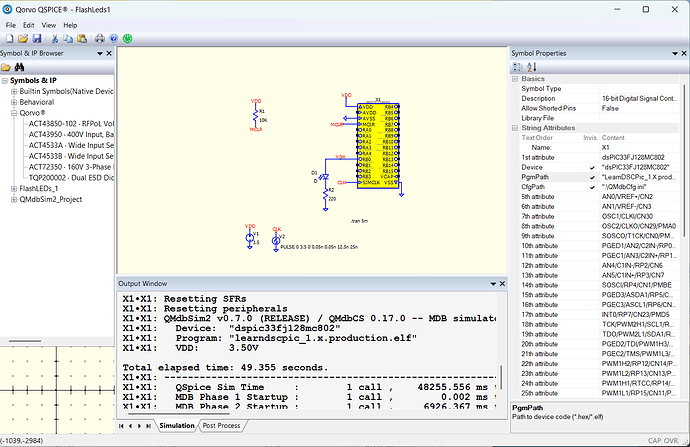690x447 pixels.
Task: Click the Output Window horizontal scrollbar
Action: point(179,414)
